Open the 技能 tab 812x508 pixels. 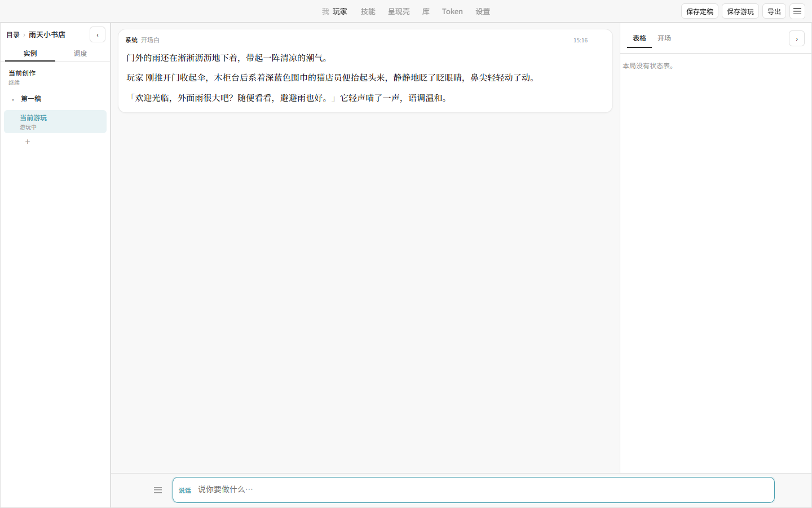pyautogui.click(x=368, y=11)
